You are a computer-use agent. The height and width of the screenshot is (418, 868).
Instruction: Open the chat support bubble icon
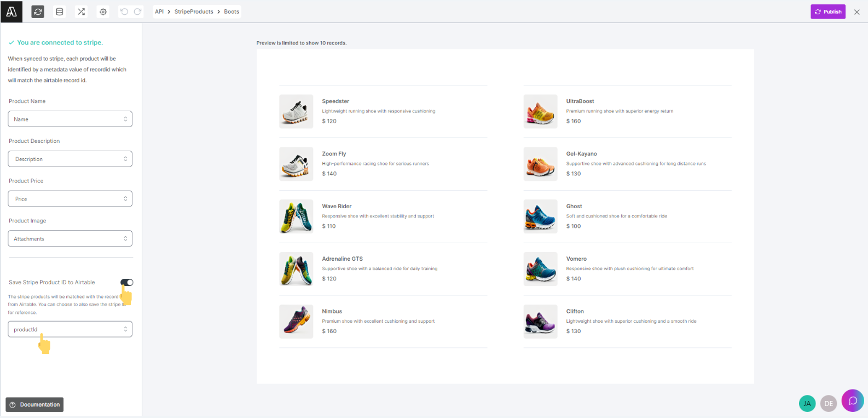tap(853, 400)
